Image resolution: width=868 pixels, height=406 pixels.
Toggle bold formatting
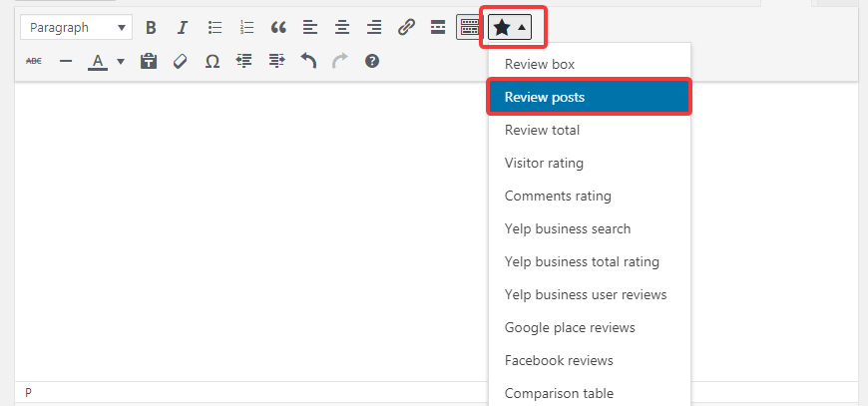tap(151, 28)
